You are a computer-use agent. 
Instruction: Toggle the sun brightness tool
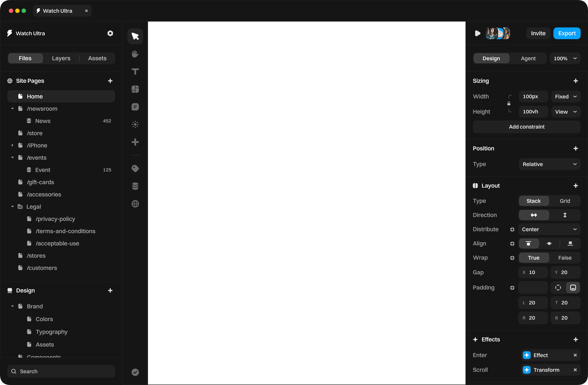[x=135, y=124]
